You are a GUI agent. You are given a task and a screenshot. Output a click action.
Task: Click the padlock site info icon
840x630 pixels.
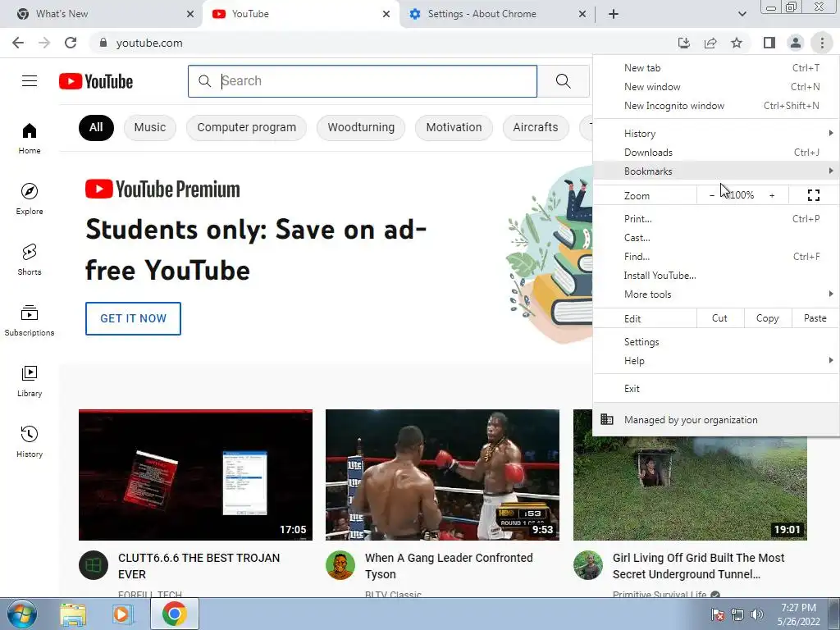[x=103, y=43]
